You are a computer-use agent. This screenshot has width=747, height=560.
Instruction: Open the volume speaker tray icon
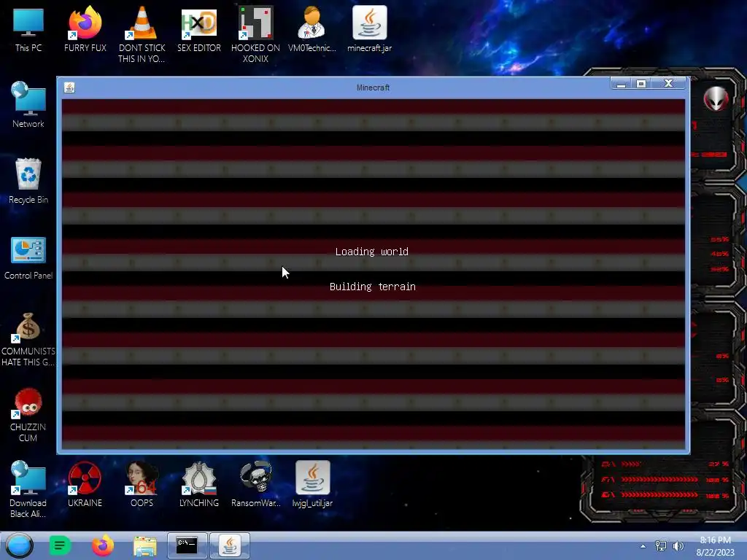[678, 546]
